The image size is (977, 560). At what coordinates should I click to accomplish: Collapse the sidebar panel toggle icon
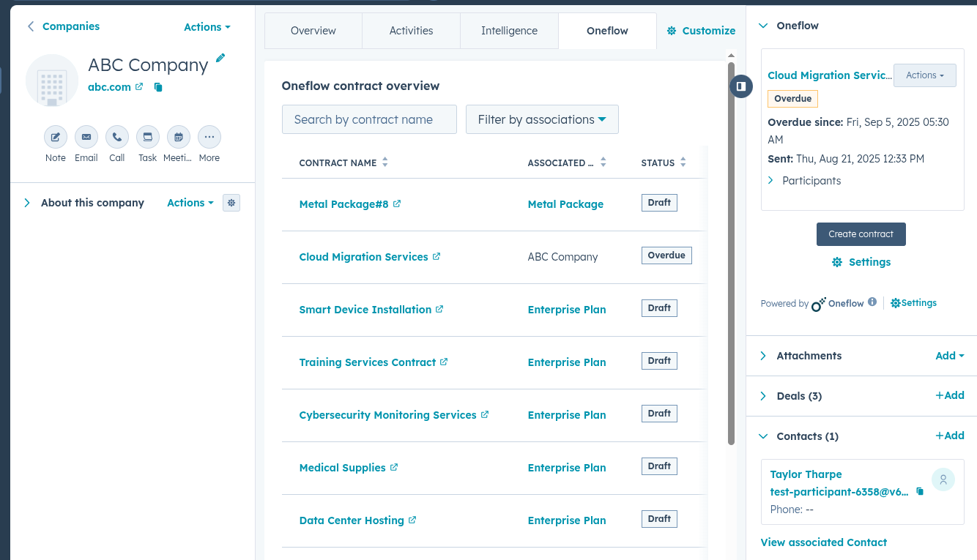click(741, 86)
